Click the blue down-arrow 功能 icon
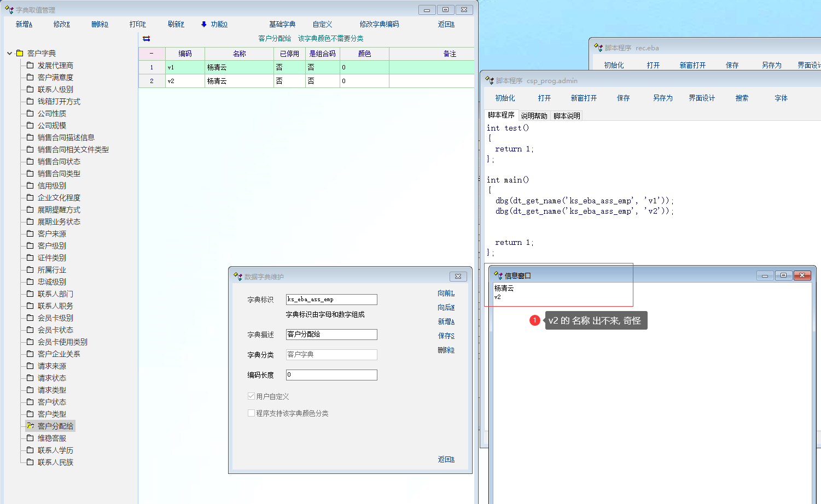 click(x=204, y=24)
